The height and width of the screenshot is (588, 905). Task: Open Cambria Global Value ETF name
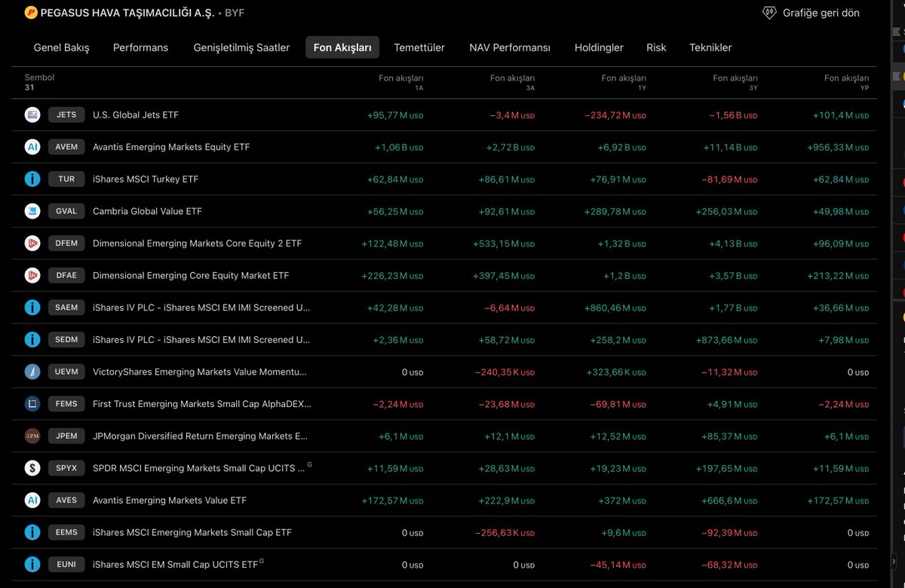click(x=147, y=211)
